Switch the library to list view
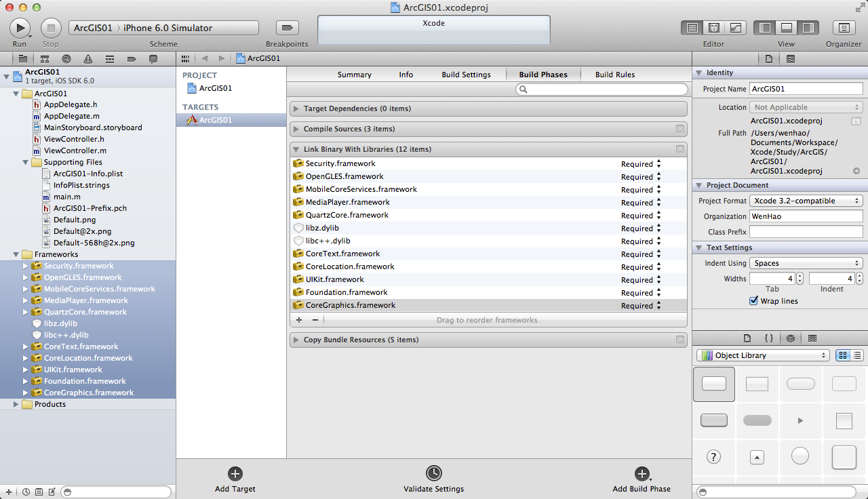The width and height of the screenshot is (868, 499). (857, 355)
